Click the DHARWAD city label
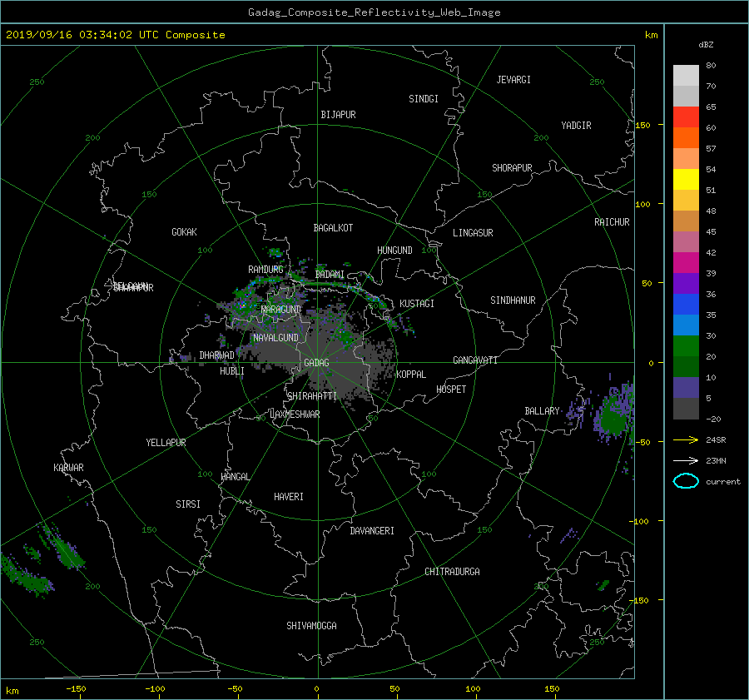The image size is (749, 700). pos(217,355)
